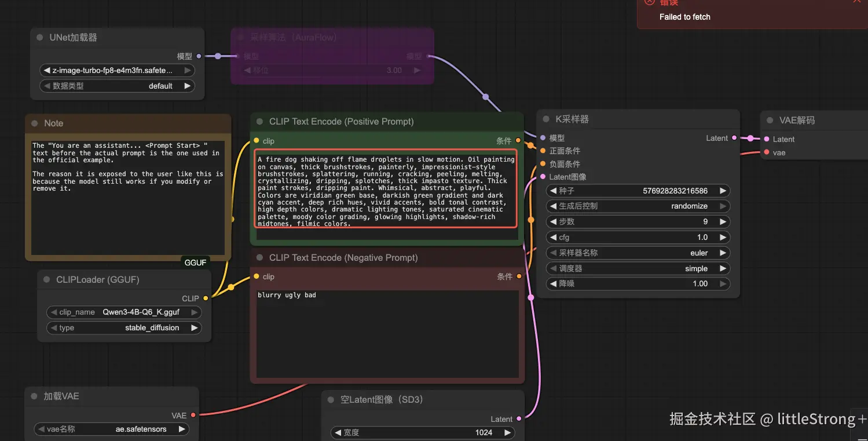Viewport: 868px width, 441px height.
Task: Click the negative prompt text 'blurry ugly bad'
Action: (x=287, y=295)
